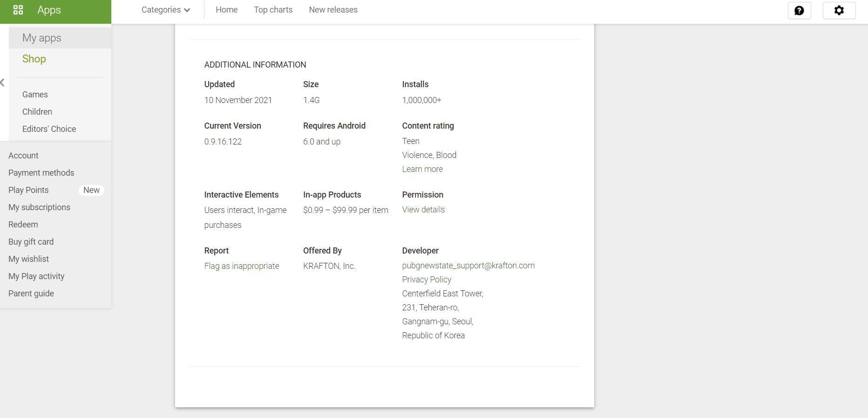Open Play Points in sidebar

pos(28,190)
